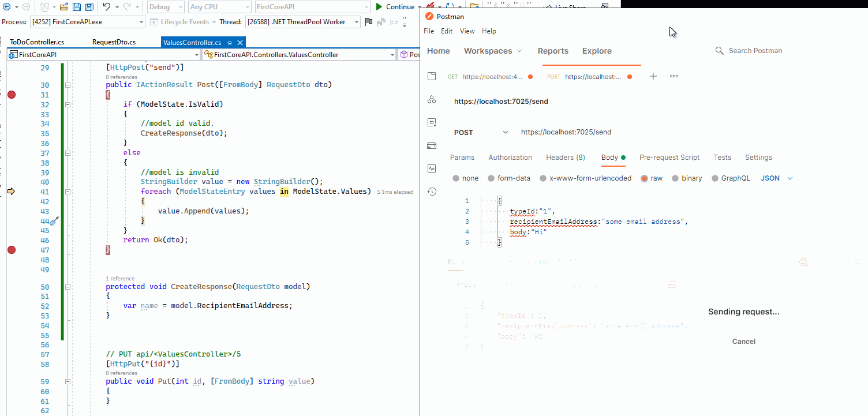The width and height of the screenshot is (868, 416).
Task: Click Postman logo in title bar
Action: click(x=429, y=16)
